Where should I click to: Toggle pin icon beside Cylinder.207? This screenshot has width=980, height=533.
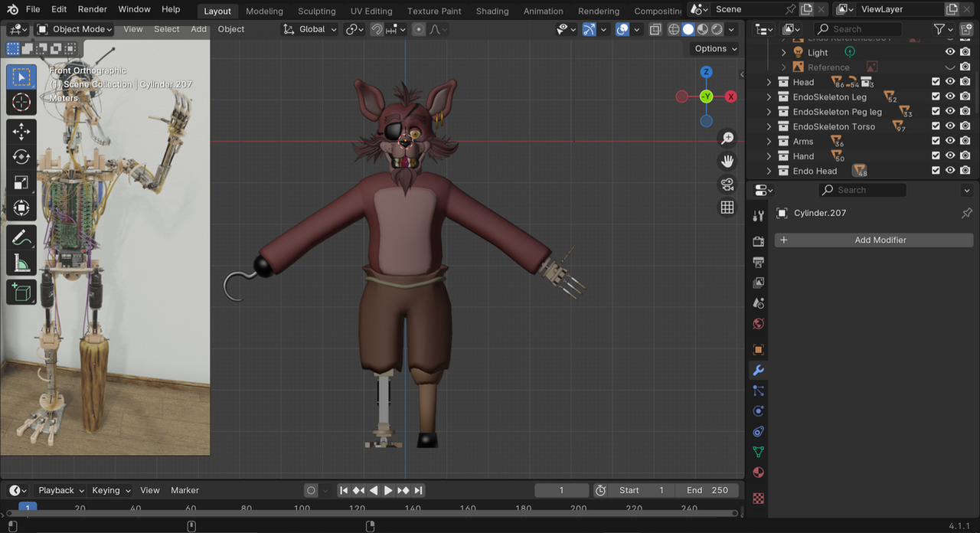tap(966, 213)
